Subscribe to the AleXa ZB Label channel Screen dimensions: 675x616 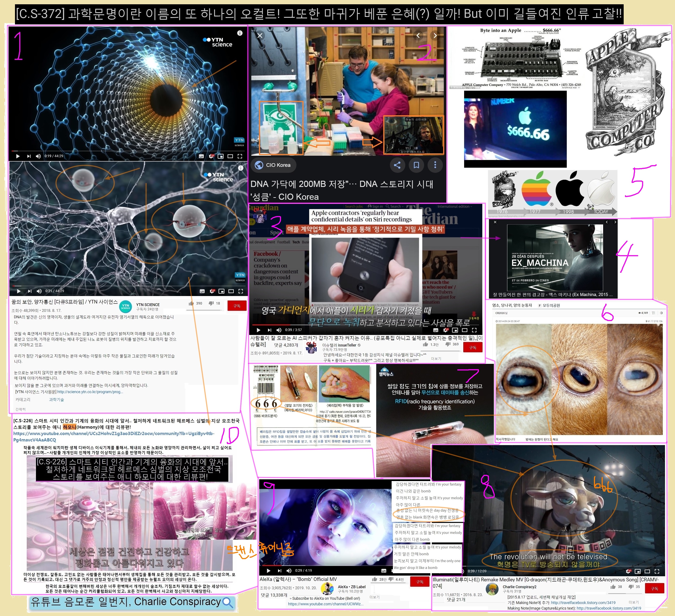click(x=420, y=582)
